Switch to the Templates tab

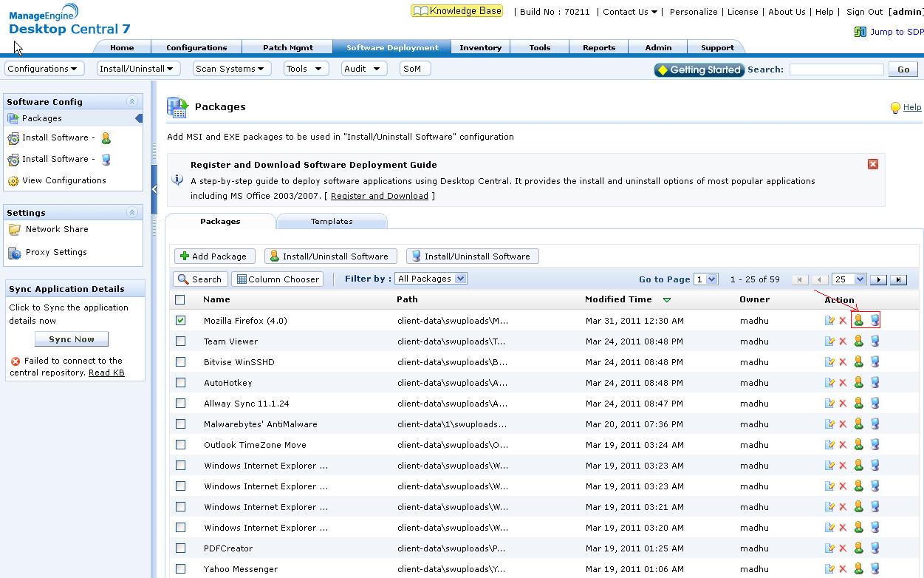click(x=332, y=222)
